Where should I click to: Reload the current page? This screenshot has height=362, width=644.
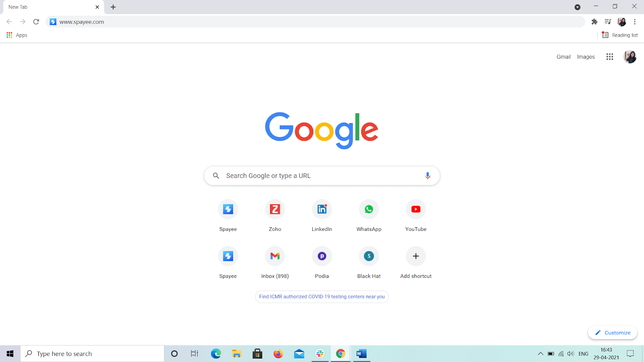[x=36, y=22]
